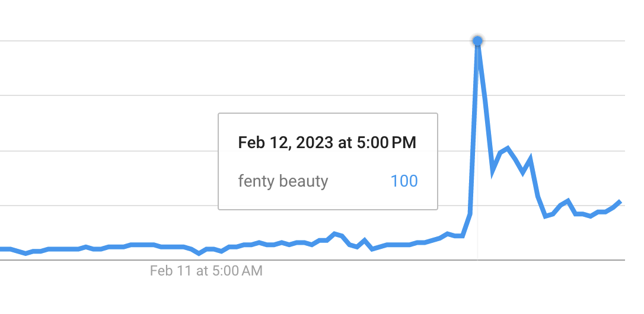Image resolution: width=644 pixels, height=314 pixels.
Task: Click the chart's bottom x-axis baseline
Action: click(x=297, y=259)
